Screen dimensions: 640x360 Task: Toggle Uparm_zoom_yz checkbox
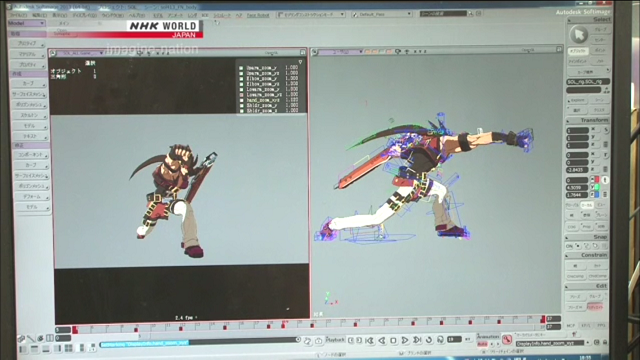point(241,73)
